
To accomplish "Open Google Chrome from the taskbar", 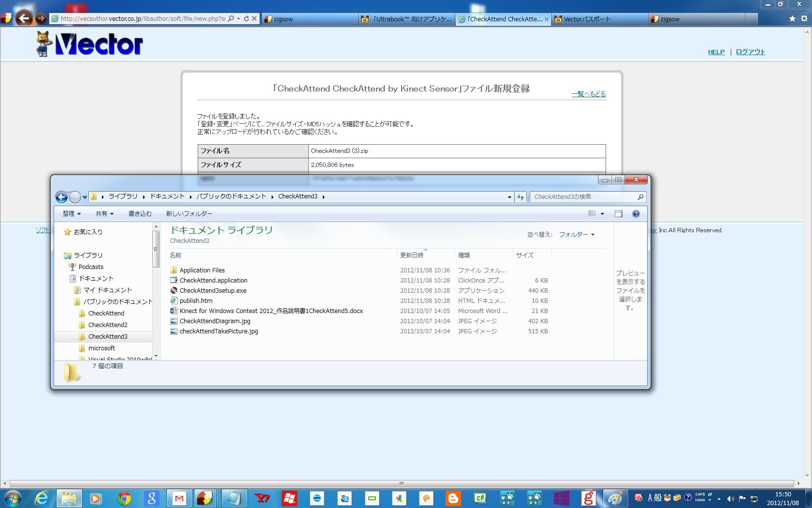I will 124,498.
